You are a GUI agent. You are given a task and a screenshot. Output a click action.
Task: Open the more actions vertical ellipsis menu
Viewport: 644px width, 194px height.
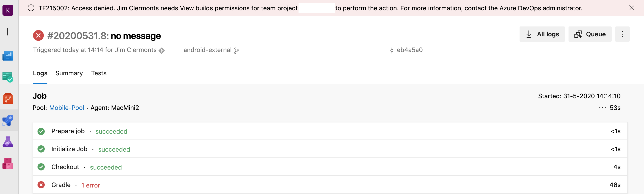pyautogui.click(x=622, y=34)
